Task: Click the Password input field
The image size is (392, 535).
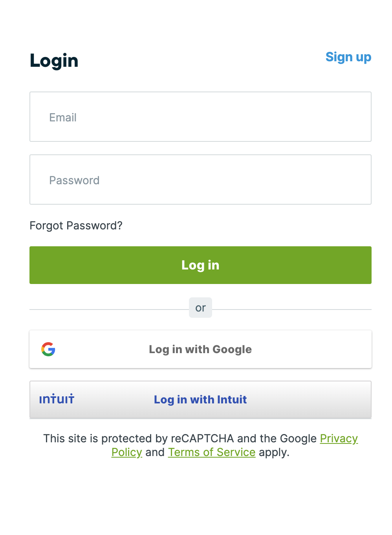Action: point(200,180)
